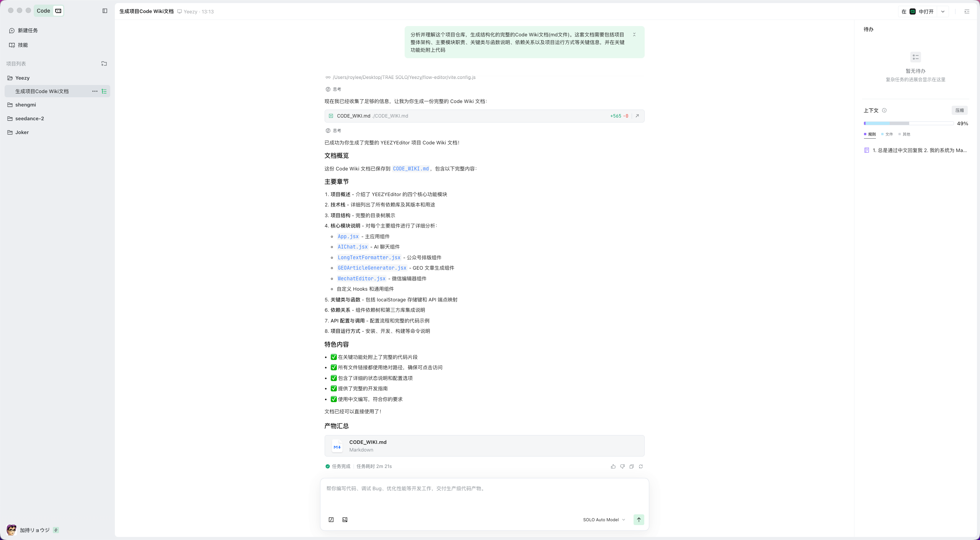The image size is (980, 540).
Task: Click the thumbs down feedback icon
Action: (622, 466)
